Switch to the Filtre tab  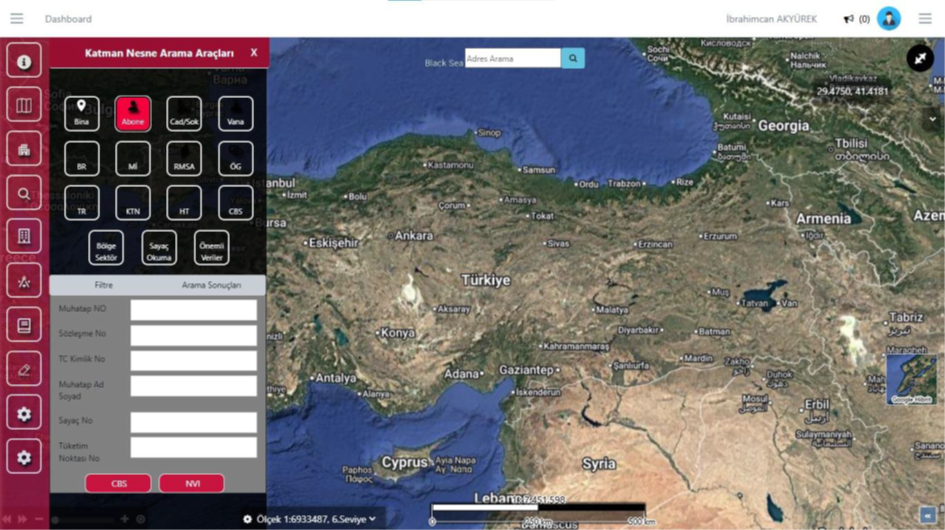point(103,285)
